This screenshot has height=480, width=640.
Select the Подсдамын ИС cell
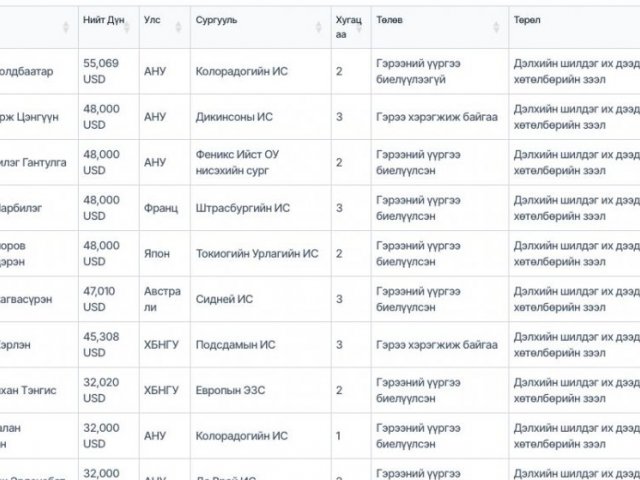click(260, 345)
